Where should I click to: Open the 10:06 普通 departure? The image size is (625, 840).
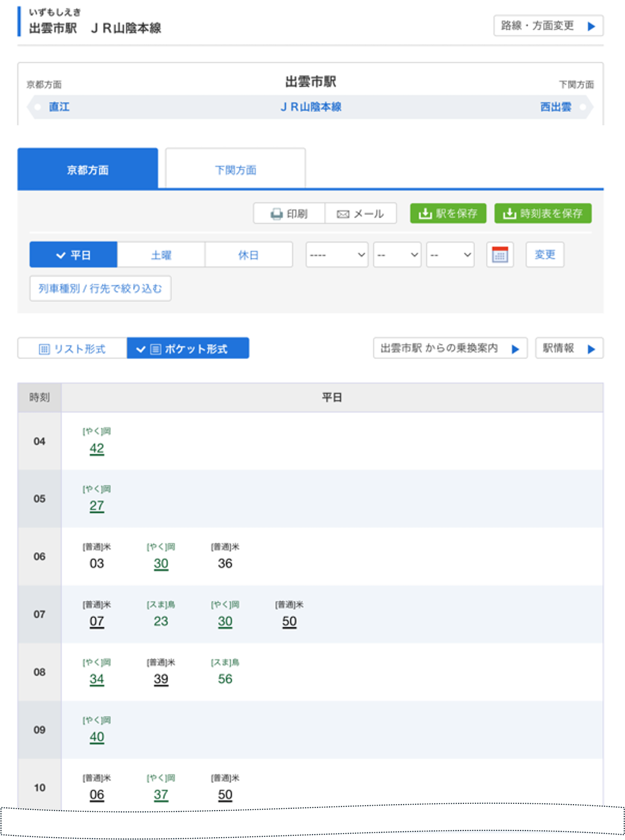[97, 795]
